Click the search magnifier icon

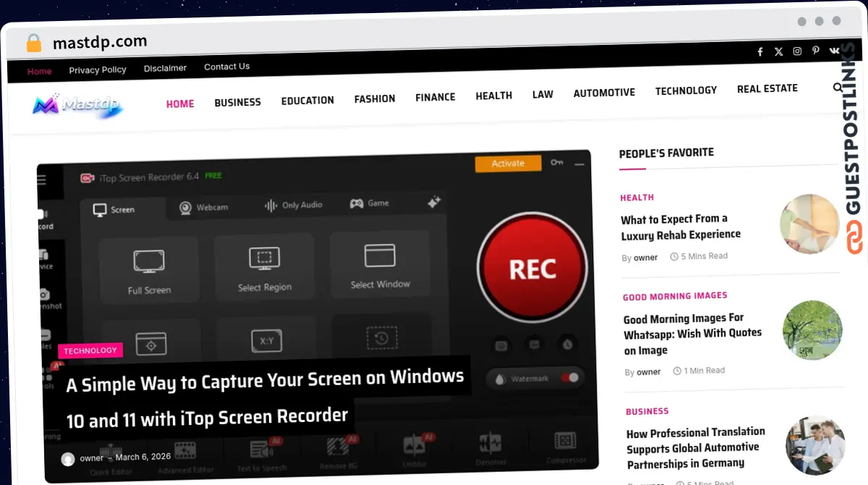[838, 88]
